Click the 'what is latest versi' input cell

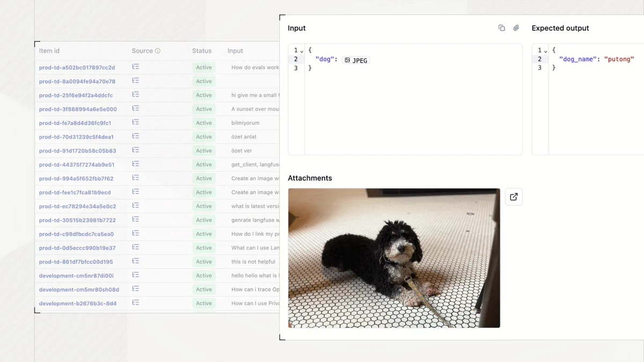pos(255,206)
